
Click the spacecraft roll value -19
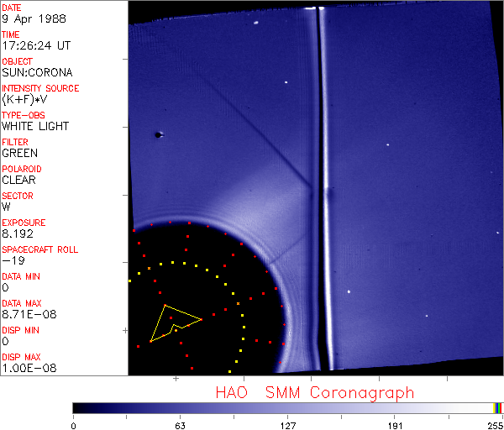(x=11, y=261)
